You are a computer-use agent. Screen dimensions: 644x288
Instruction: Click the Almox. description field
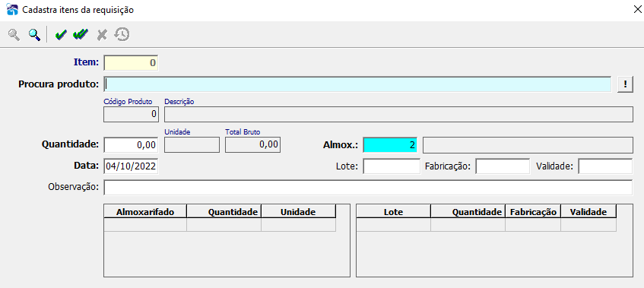point(528,145)
